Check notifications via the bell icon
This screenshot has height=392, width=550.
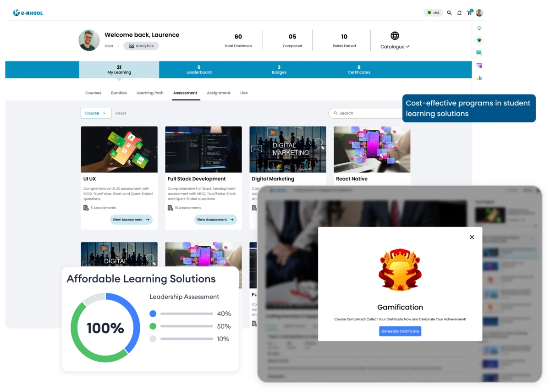[459, 13]
